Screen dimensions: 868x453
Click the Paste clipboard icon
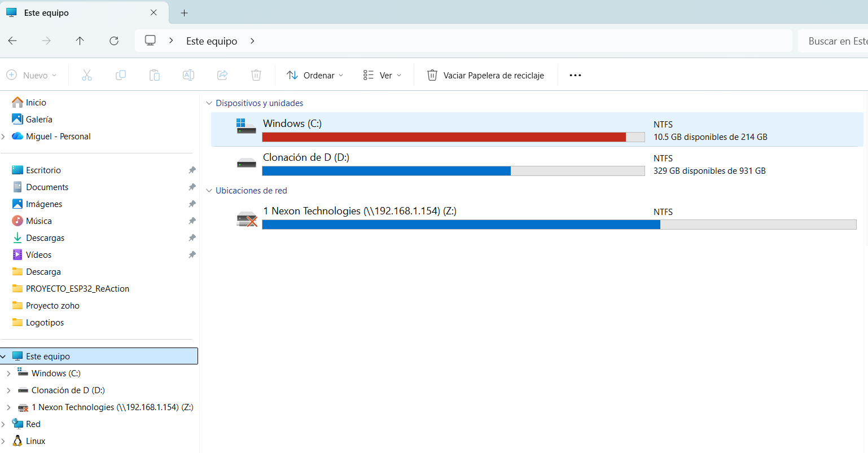(x=155, y=75)
